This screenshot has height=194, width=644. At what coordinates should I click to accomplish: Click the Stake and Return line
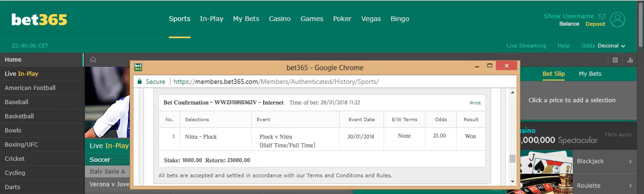click(207, 160)
